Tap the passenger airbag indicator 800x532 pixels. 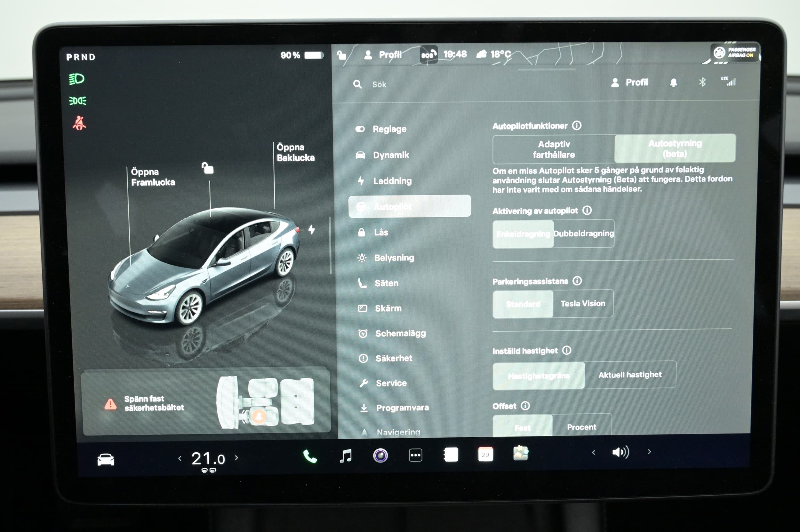(x=734, y=52)
